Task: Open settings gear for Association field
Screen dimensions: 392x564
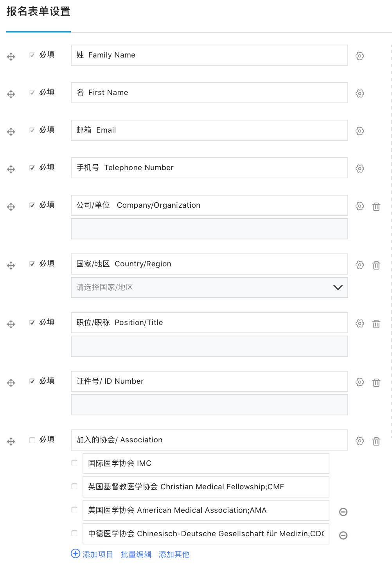Action: click(360, 441)
